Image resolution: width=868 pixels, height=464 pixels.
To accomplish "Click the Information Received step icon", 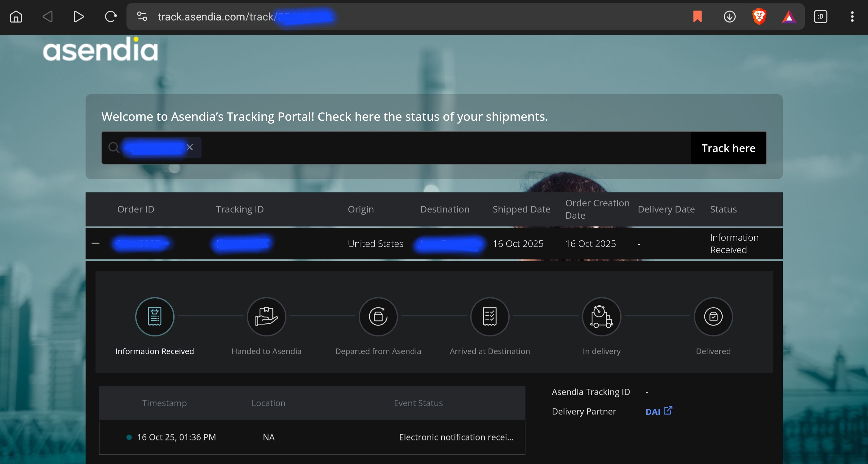I will (x=155, y=317).
